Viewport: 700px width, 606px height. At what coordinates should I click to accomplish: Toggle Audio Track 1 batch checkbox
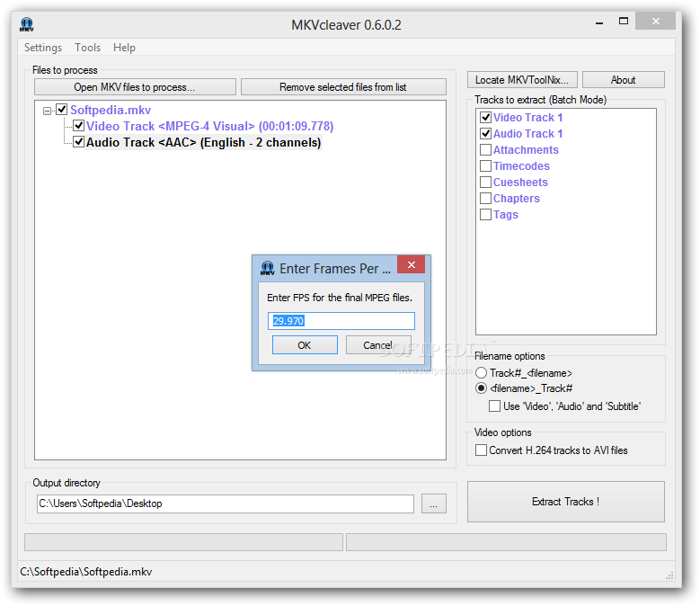click(485, 134)
